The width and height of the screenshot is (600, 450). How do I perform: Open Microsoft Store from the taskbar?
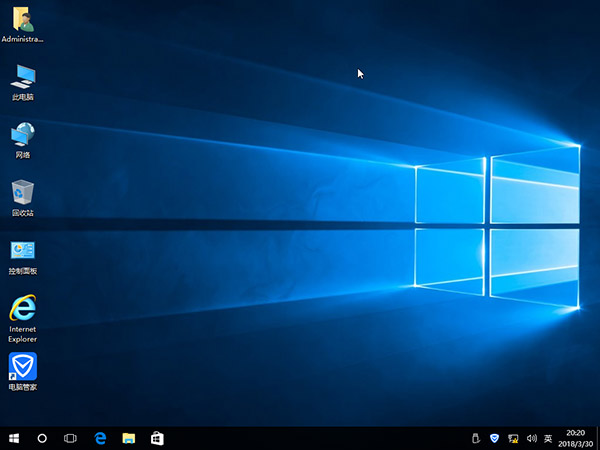tap(157, 438)
